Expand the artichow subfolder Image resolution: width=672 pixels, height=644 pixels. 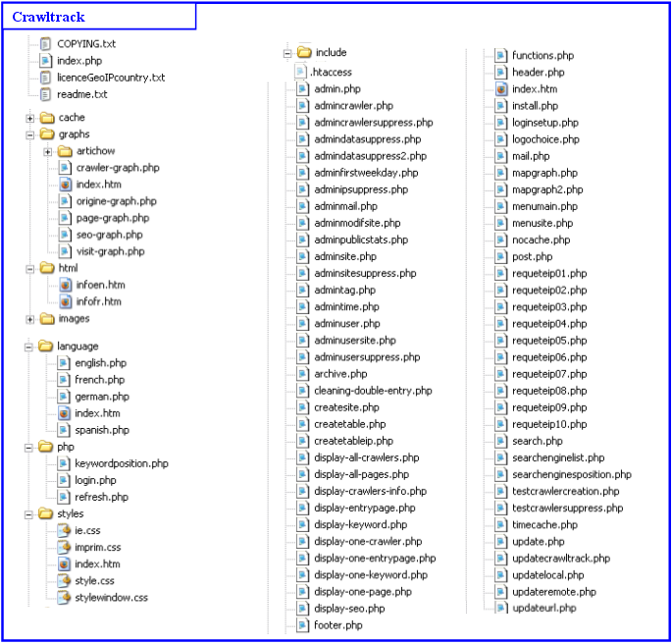47,152
